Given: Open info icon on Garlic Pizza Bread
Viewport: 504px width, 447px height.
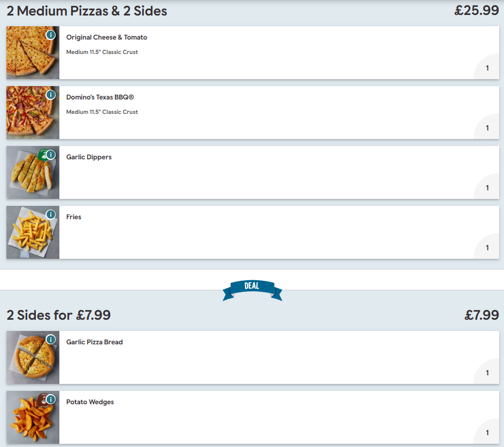Looking at the screenshot, I should 50,340.
